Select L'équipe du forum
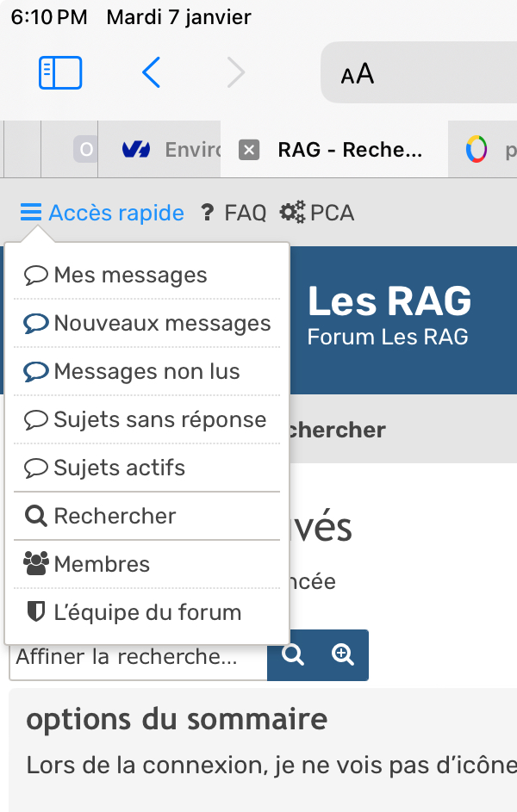Viewport: 517px width, 812px height. coord(146,613)
